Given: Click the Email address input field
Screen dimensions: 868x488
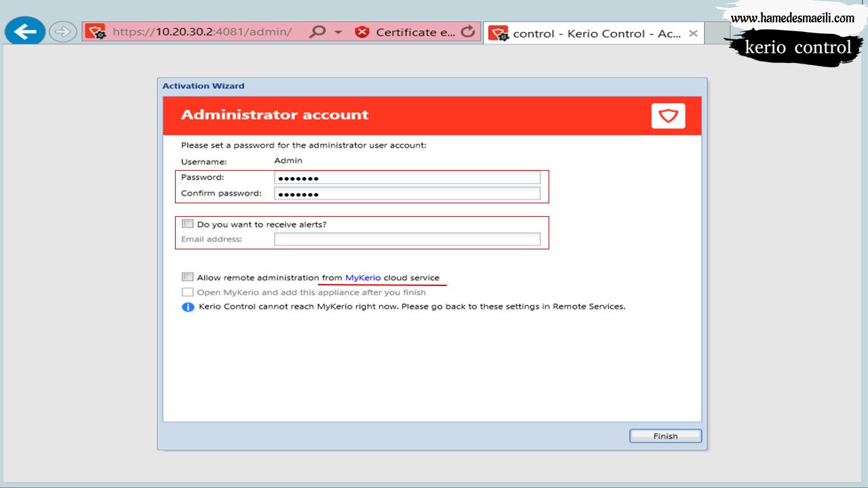Looking at the screenshot, I should (x=407, y=239).
